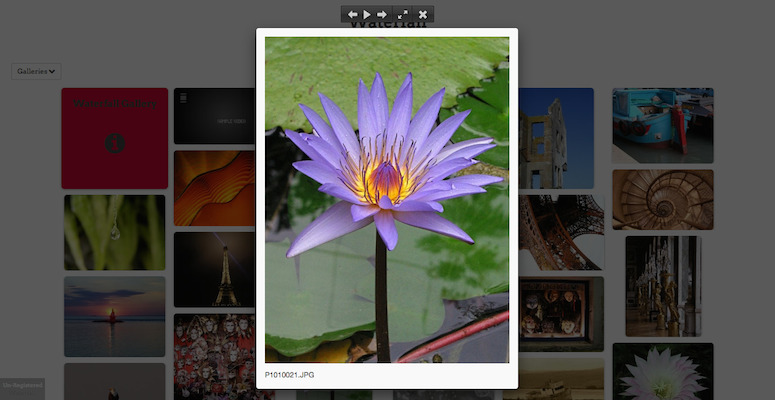Select the ruined building against blue sky thumbnail
The image size is (775, 400).
555,137
